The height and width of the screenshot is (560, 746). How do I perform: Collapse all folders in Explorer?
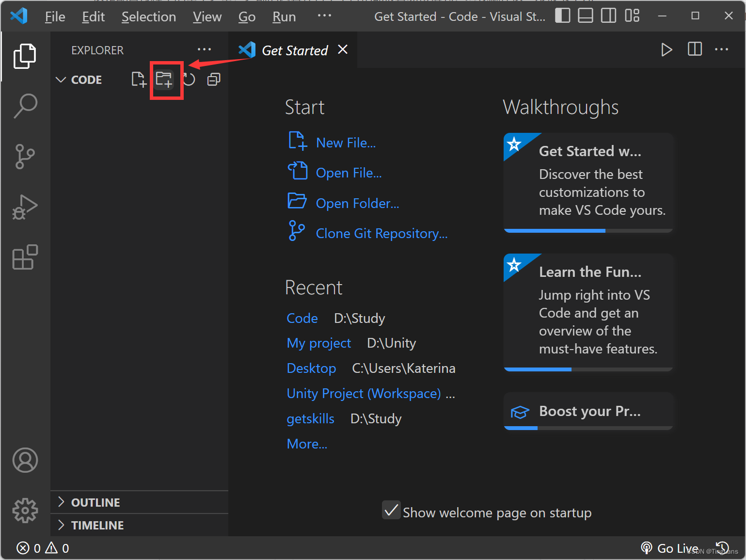tap(214, 80)
